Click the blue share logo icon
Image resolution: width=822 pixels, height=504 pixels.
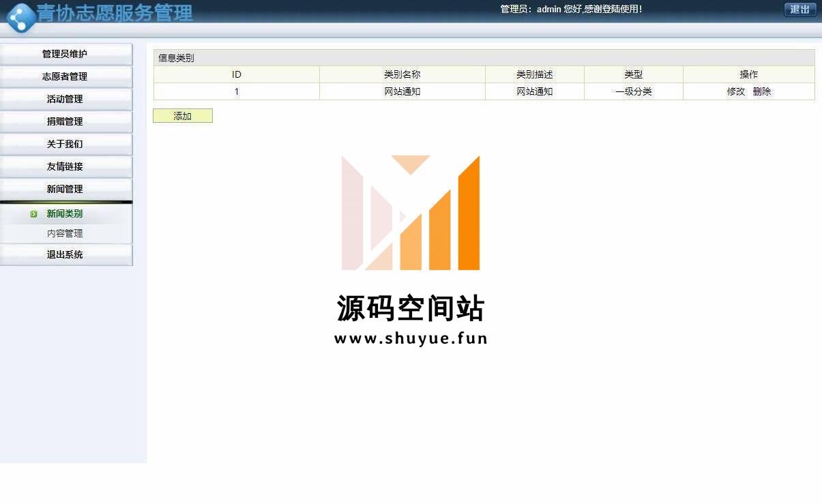20,18
